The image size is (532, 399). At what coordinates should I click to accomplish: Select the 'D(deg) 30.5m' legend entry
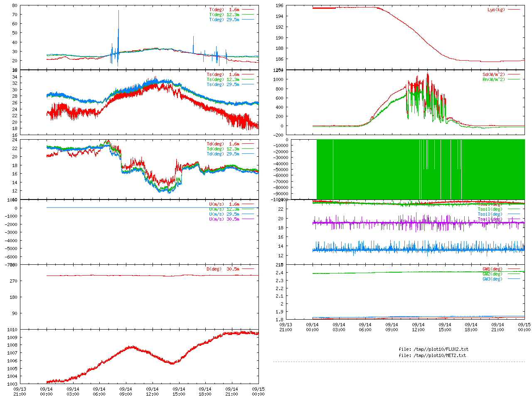point(223,269)
